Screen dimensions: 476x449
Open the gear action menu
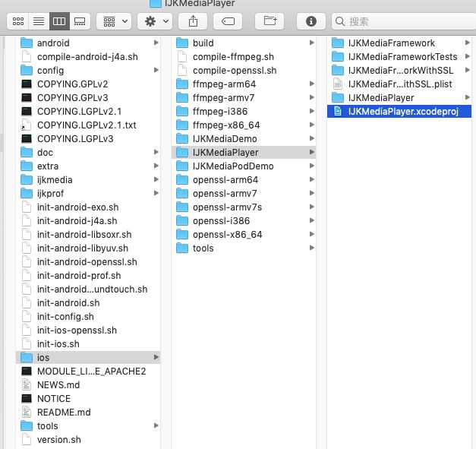point(155,21)
